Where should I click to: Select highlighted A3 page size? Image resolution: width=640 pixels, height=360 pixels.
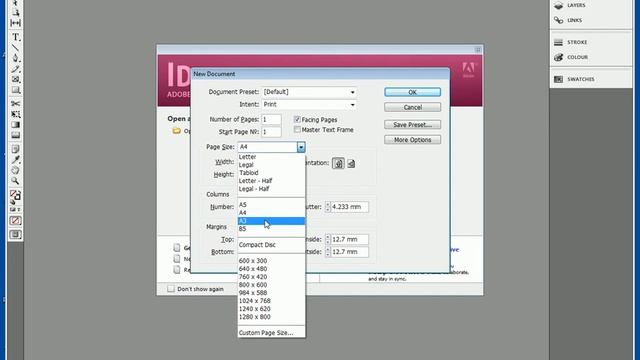[x=271, y=221]
